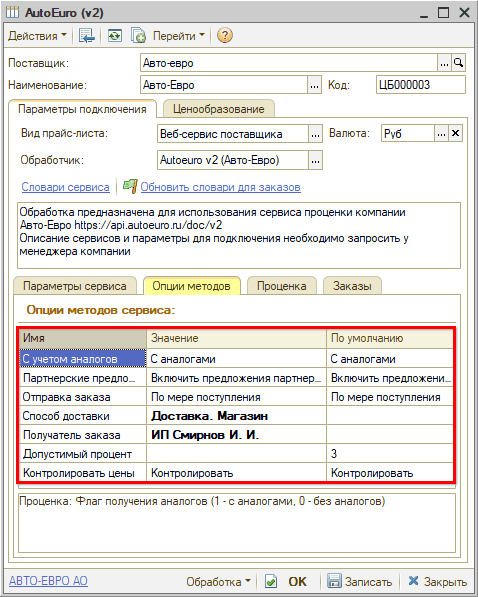This screenshot has height=597, width=478.
Task: Maximize the AutoEuro (v2) window
Action: 444,13
